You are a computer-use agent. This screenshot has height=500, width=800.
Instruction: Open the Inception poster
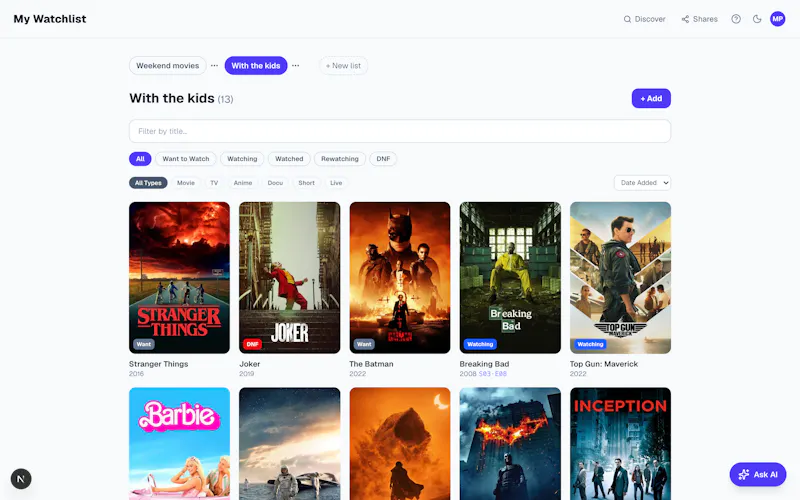click(x=620, y=443)
